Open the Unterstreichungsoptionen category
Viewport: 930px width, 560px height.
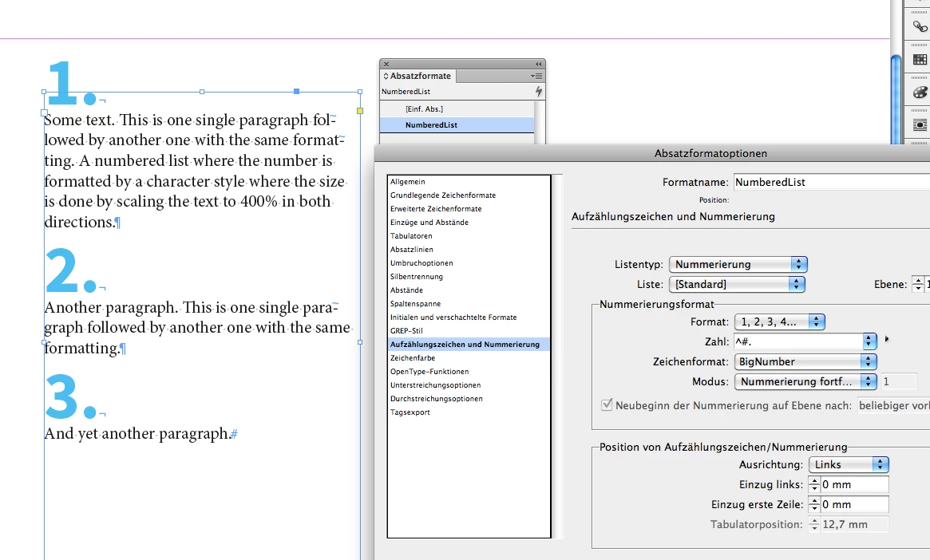pos(469,385)
